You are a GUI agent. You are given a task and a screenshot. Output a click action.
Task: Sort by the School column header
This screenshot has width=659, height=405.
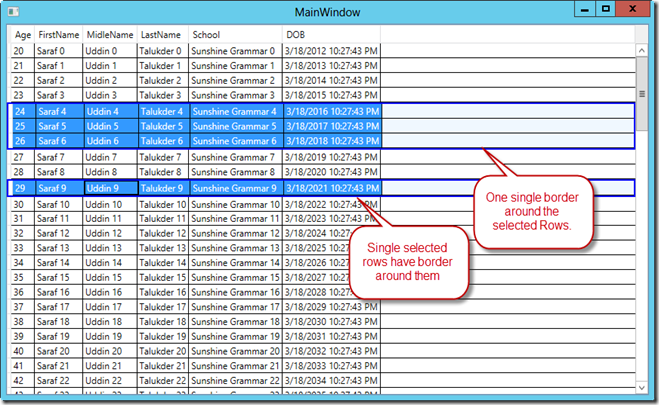pyautogui.click(x=235, y=35)
